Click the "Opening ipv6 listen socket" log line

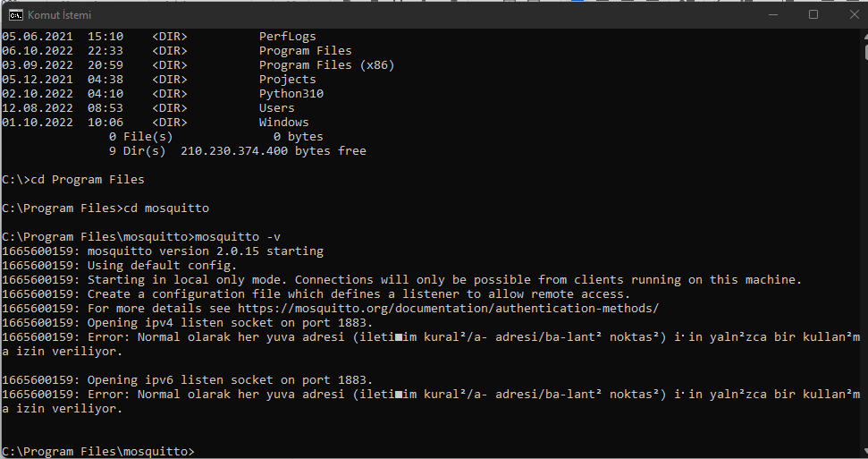[x=187, y=380]
